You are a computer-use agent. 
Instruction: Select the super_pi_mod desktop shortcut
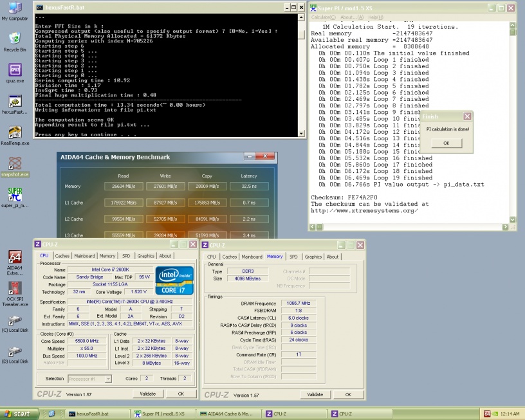tap(15, 195)
